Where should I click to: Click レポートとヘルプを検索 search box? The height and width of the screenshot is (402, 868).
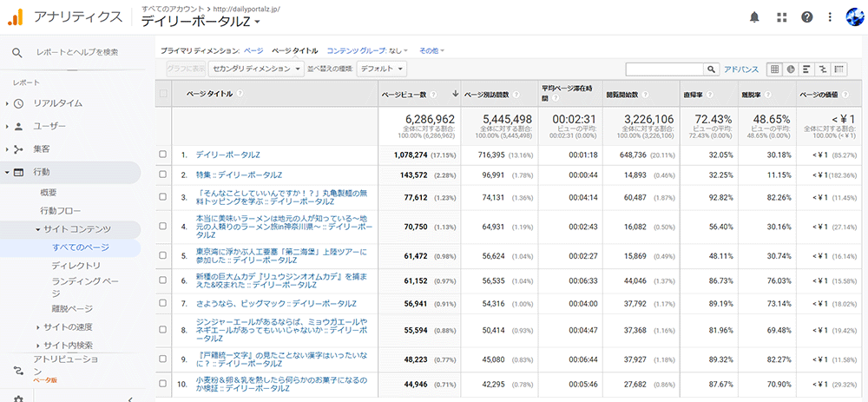click(77, 53)
